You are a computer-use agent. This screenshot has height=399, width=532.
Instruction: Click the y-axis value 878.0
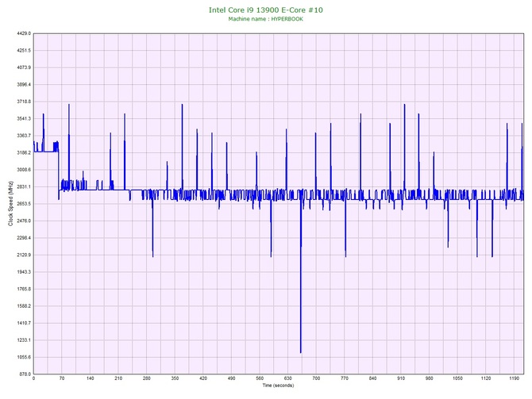[25, 374]
